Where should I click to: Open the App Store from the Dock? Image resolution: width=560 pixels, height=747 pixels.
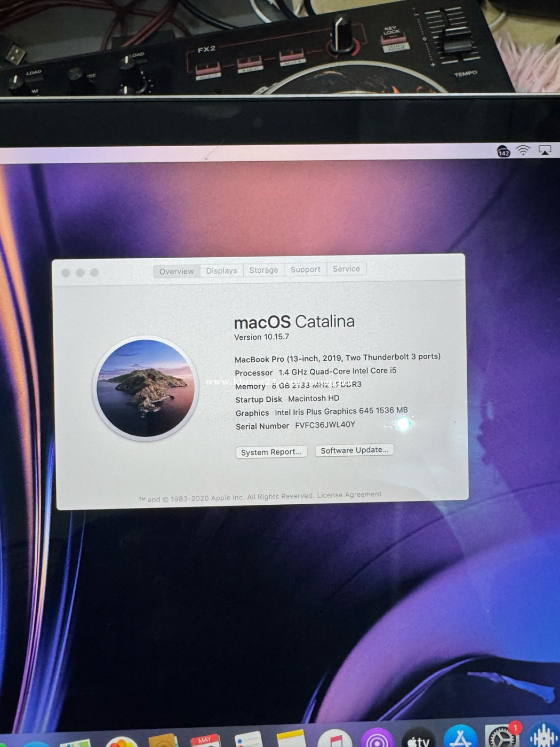(x=460, y=735)
